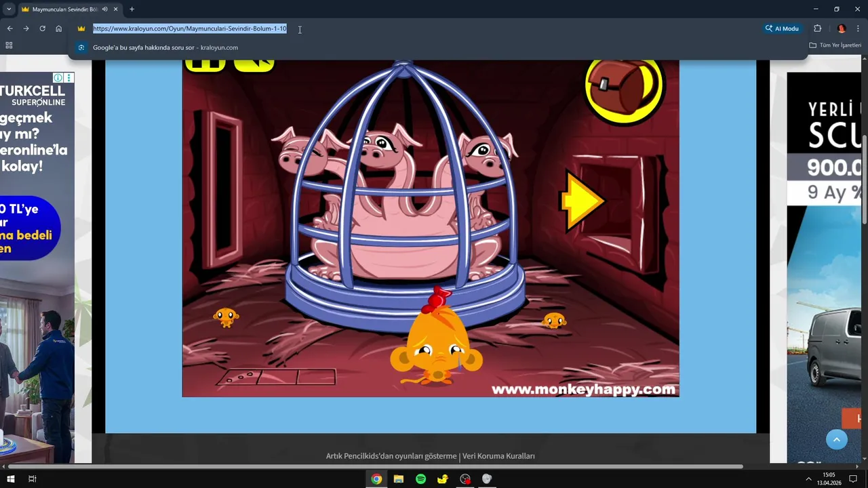Reload the page

[42, 28]
